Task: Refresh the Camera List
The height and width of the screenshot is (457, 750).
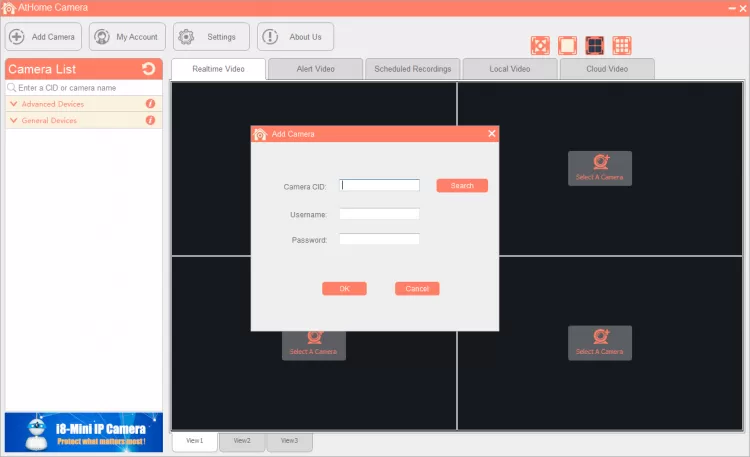Action: coord(149,69)
